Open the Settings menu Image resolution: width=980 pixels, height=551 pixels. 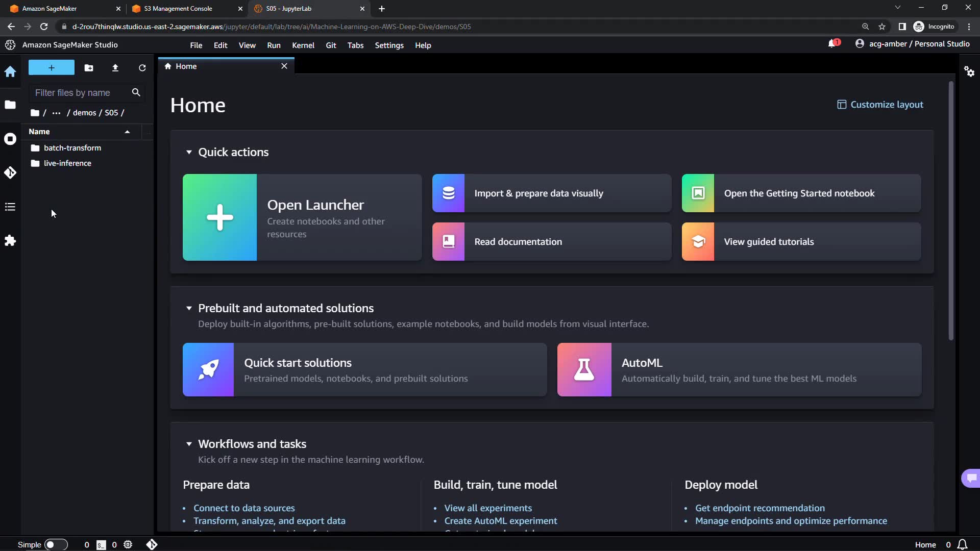(389, 45)
